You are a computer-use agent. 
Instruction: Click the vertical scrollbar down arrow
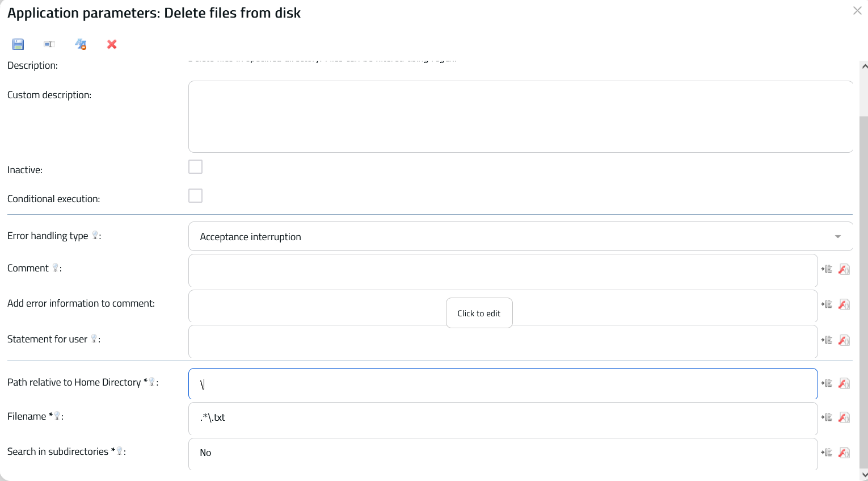click(x=864, y=475)
